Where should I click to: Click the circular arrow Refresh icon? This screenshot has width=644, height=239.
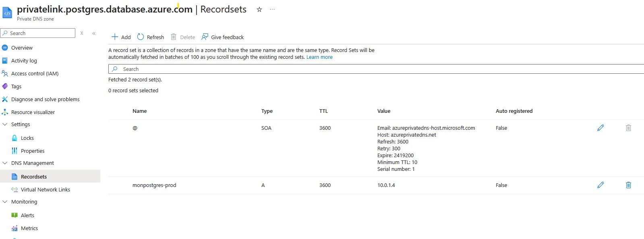[141, 37]
